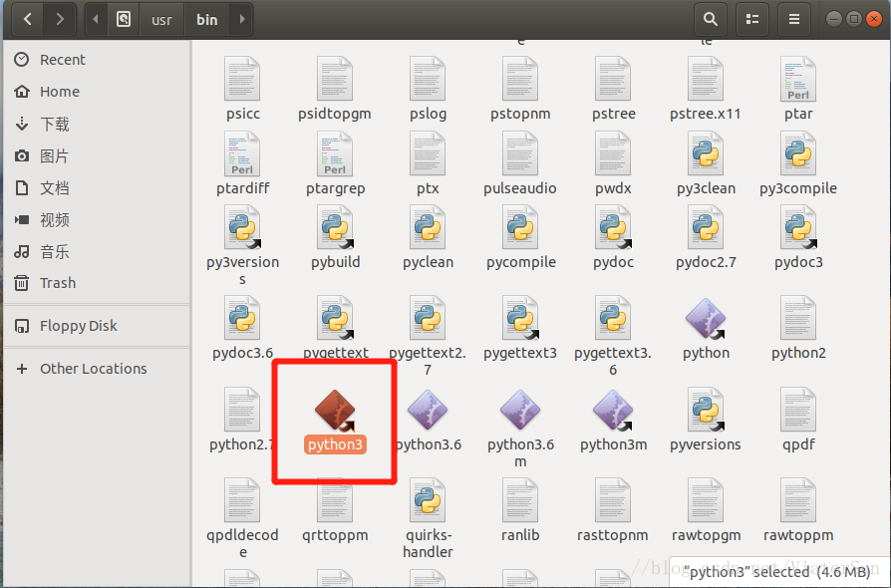The image size is (891, 588).
Task: Select the psicc file icon
Action: [242, 79]
